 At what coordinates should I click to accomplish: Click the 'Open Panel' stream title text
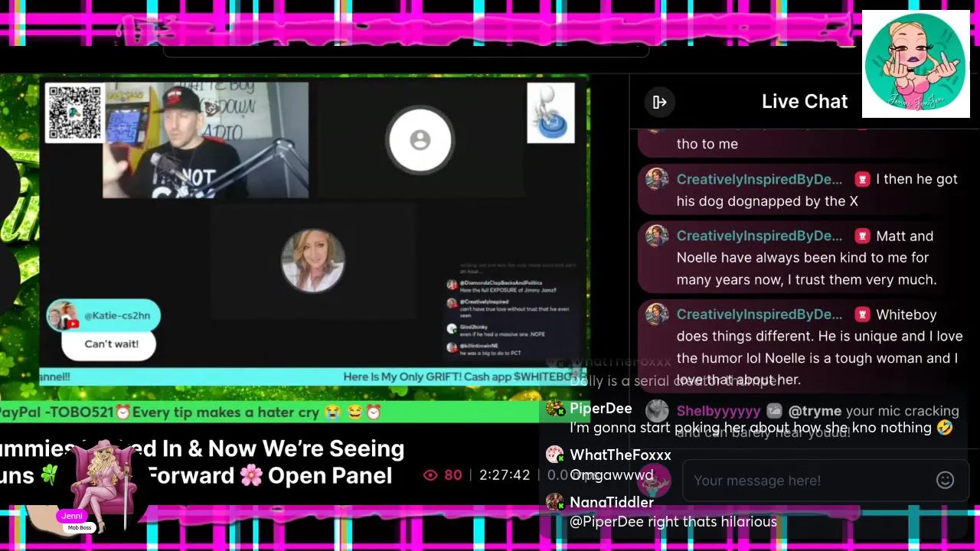(x=330, y=475)
